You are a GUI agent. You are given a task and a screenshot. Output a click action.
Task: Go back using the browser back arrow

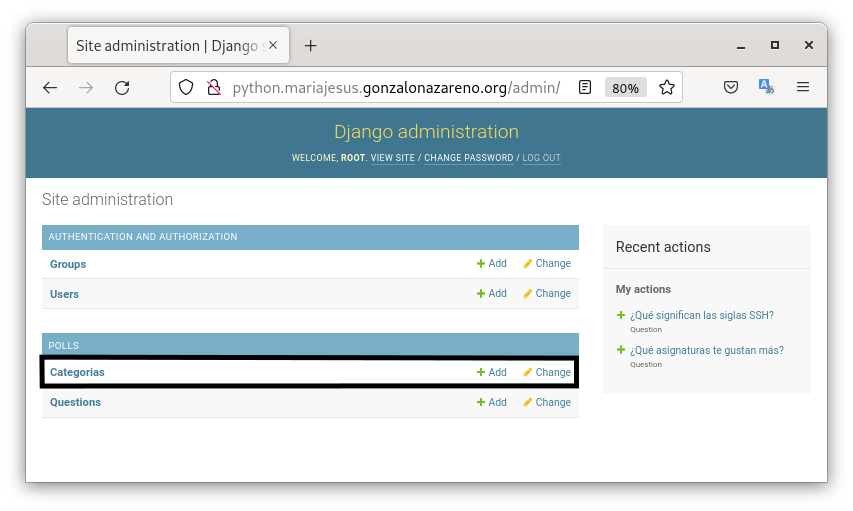pyautogui.click(x=50, y=88)
